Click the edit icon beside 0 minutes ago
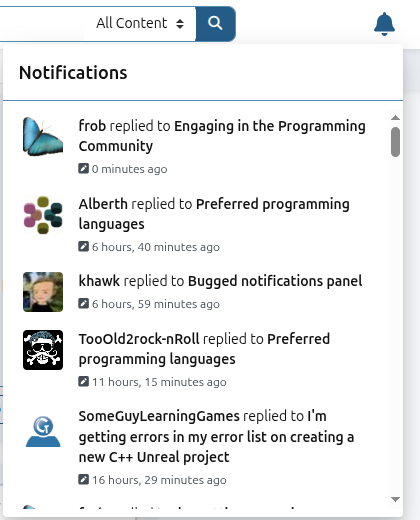This screenshot has height=520, width=420. point(83,168)
